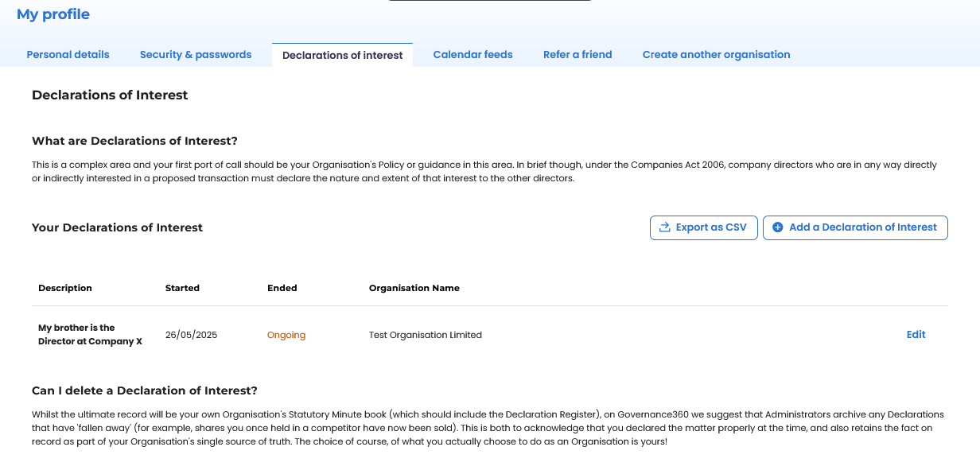Click the Export as CSV button
Image resolution: width=980 pixels, height=474 pixels.
(x=703, y=227)
